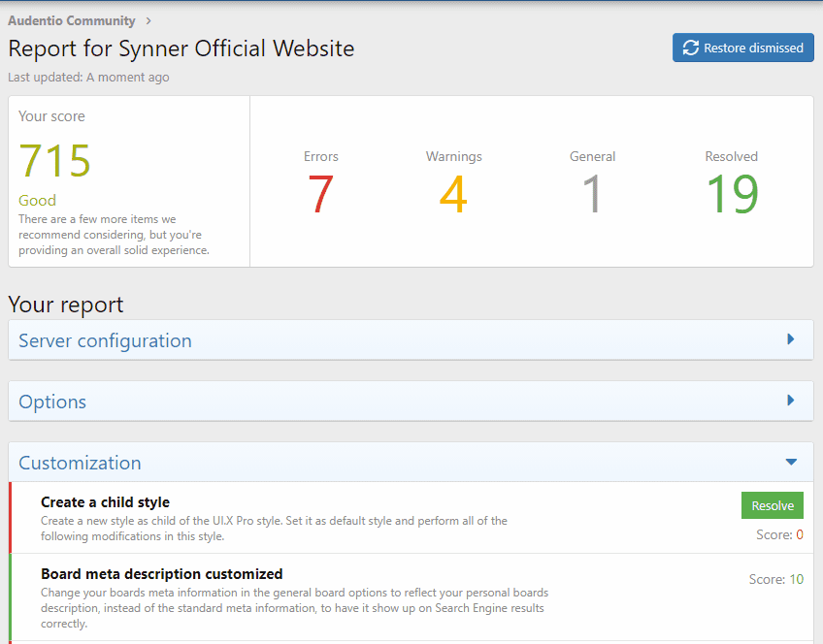Image resolution: width=823 pixels, height=644 pixels.
Task: Expand the Server configuration arrow
Action: (x=790, y=339)
